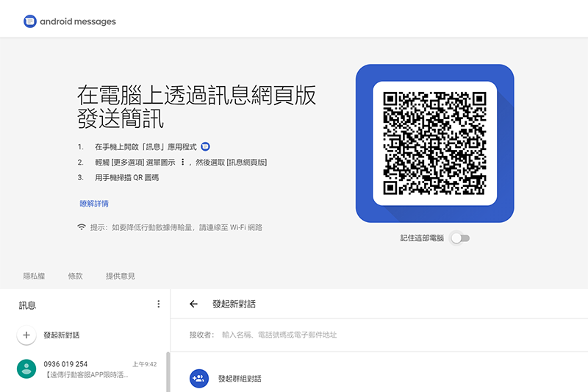588x392 pixels.
Task: Open the 條款 footer link
Action: click(x=76, y=276)
